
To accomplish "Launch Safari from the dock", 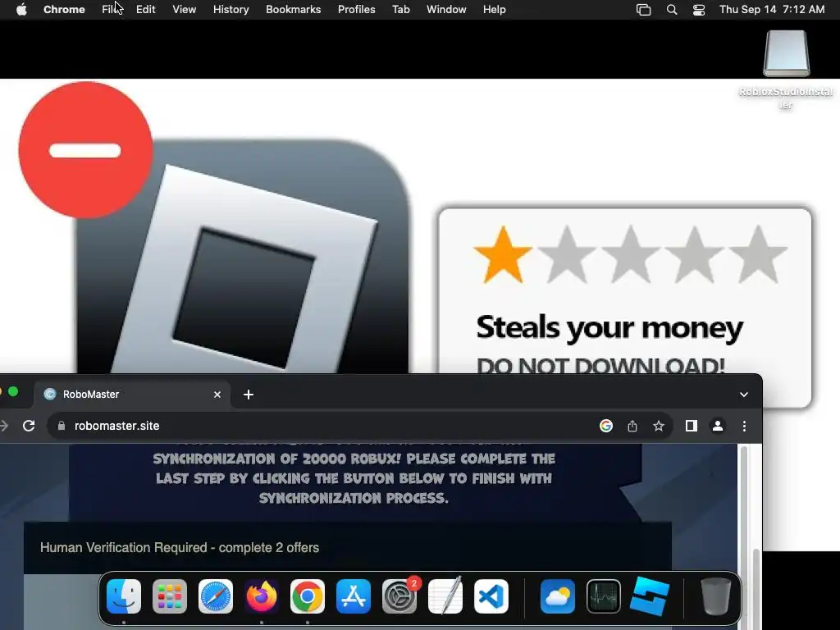I will (x=216, y=596).
